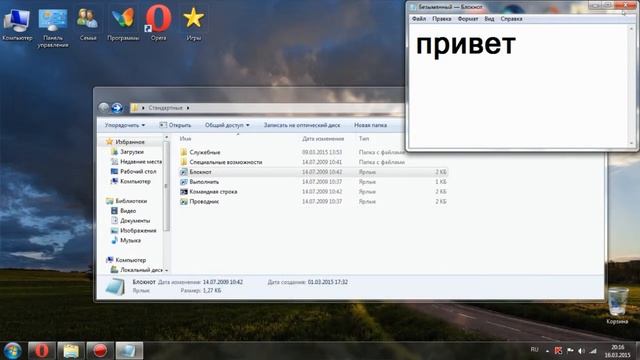Sort by Дата изменения column header
Screen dimensions: 640x360
click(323, 139)
